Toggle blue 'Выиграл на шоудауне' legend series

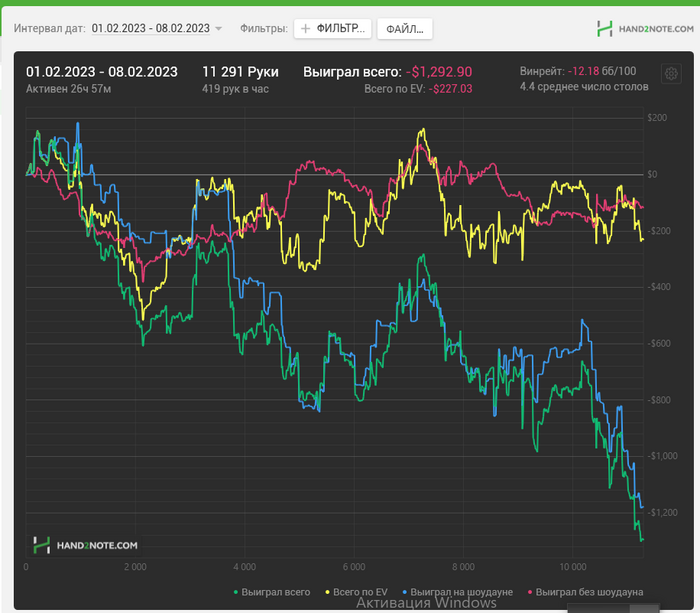[x=458, y=592]
